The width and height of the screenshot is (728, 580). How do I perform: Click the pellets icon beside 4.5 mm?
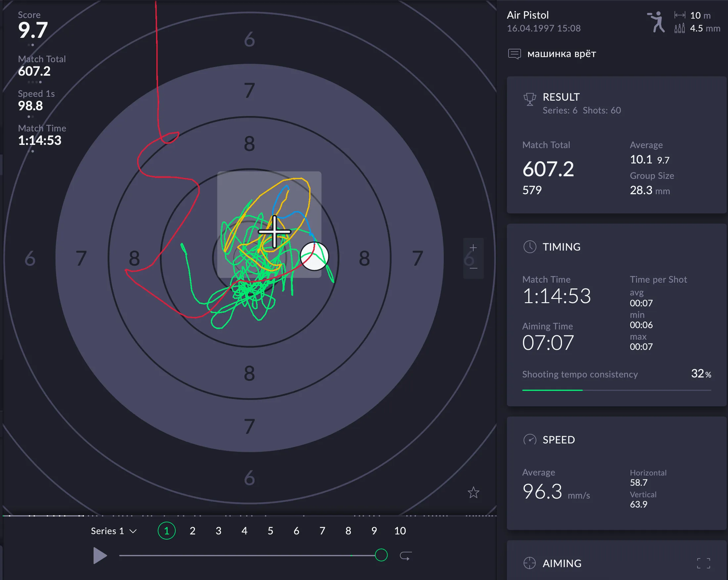[680, 29]
